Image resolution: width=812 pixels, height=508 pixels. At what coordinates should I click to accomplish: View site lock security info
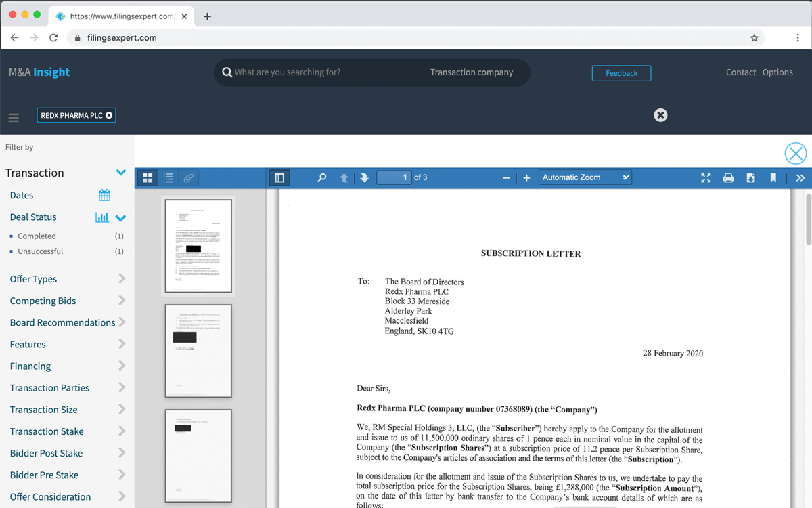pyautogui.click(x=78, y=38)
